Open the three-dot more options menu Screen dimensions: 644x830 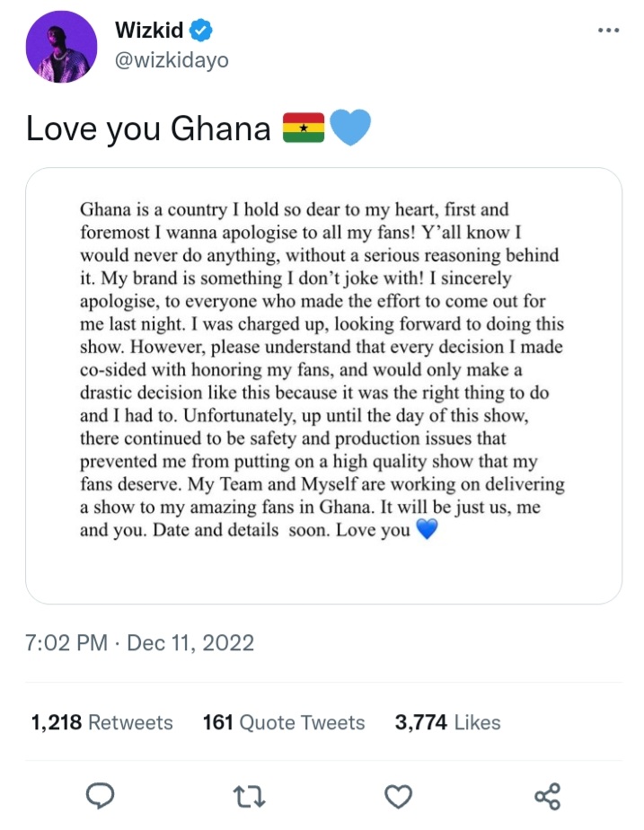tap(608, 31)
